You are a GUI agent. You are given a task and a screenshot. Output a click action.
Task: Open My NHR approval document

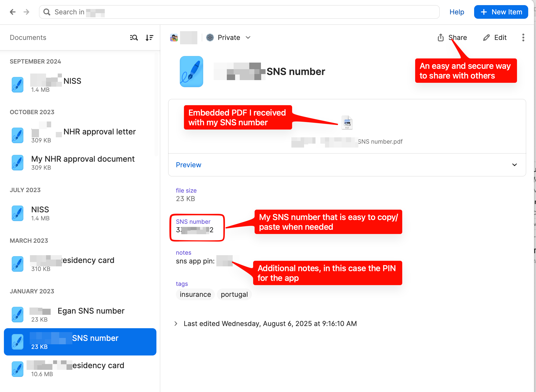pos(80,163)
